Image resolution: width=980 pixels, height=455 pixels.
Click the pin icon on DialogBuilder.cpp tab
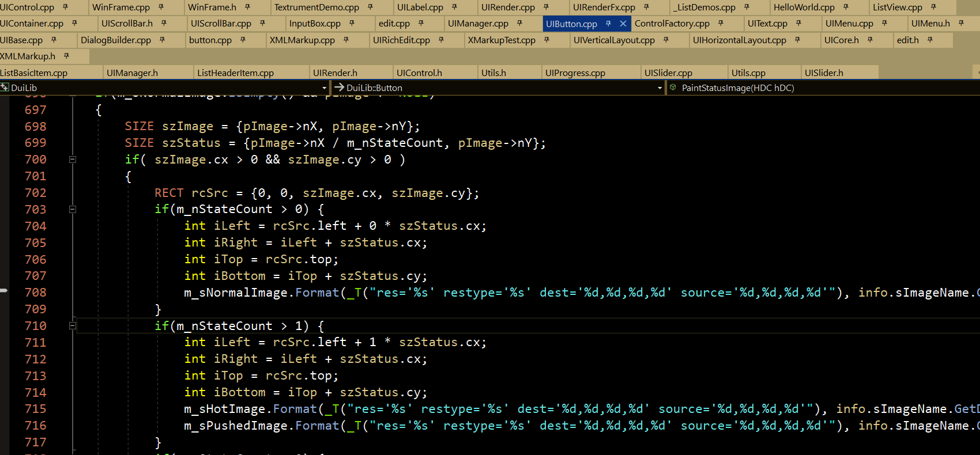[x=162, y=40]
